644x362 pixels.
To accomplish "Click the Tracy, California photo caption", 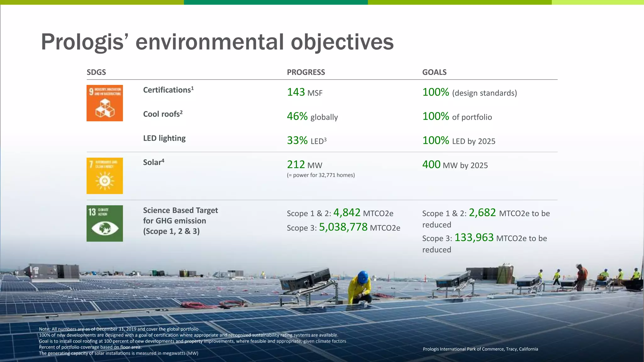I will (480, 349).
